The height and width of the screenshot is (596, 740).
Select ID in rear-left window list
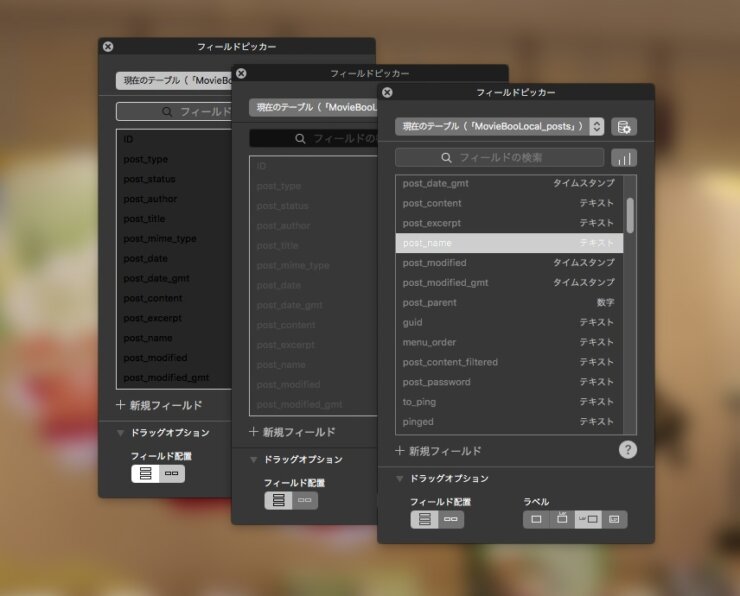(174, 139)
